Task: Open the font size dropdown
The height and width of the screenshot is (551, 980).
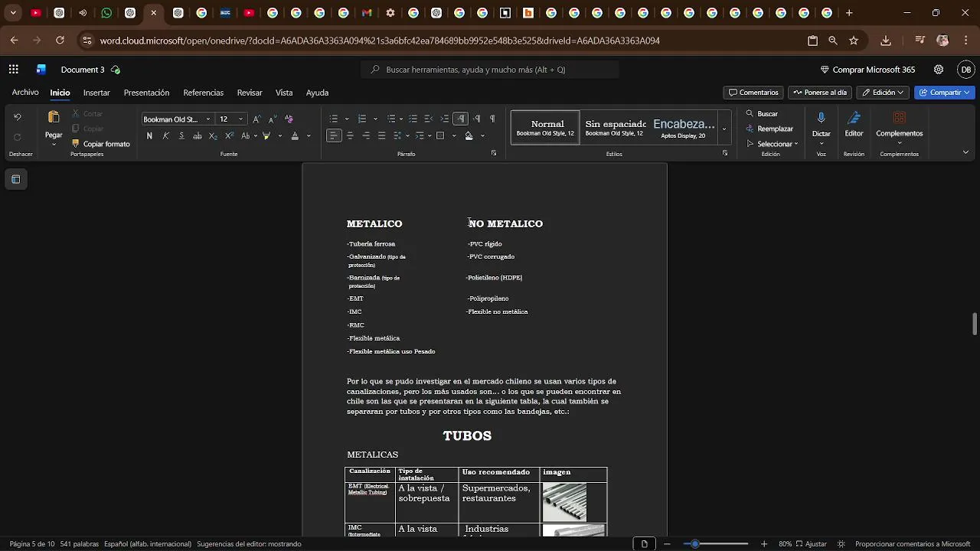Action: click(x=240, y=119)
